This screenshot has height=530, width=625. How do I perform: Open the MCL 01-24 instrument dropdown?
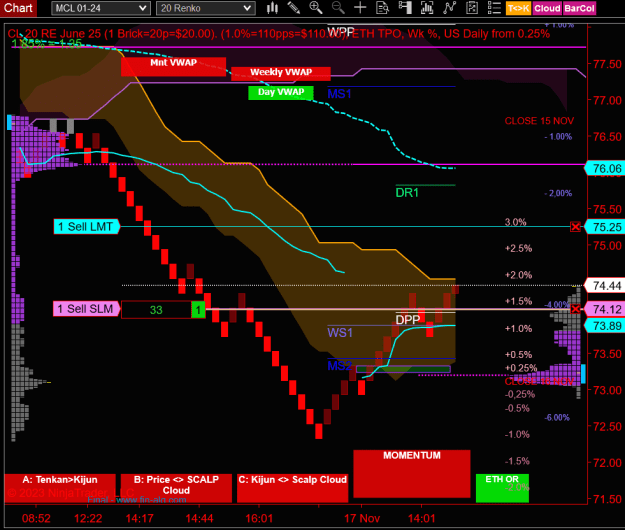(x=101, y=8)
